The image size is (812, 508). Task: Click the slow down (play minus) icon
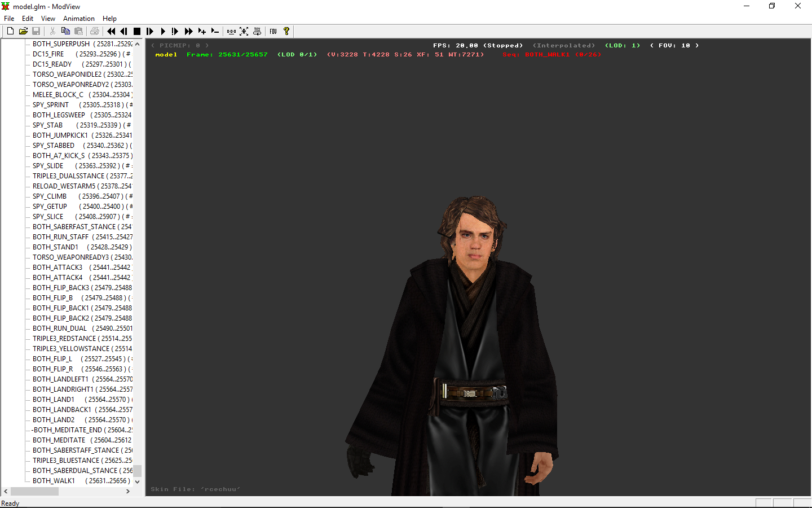click(x=215, y=31)
